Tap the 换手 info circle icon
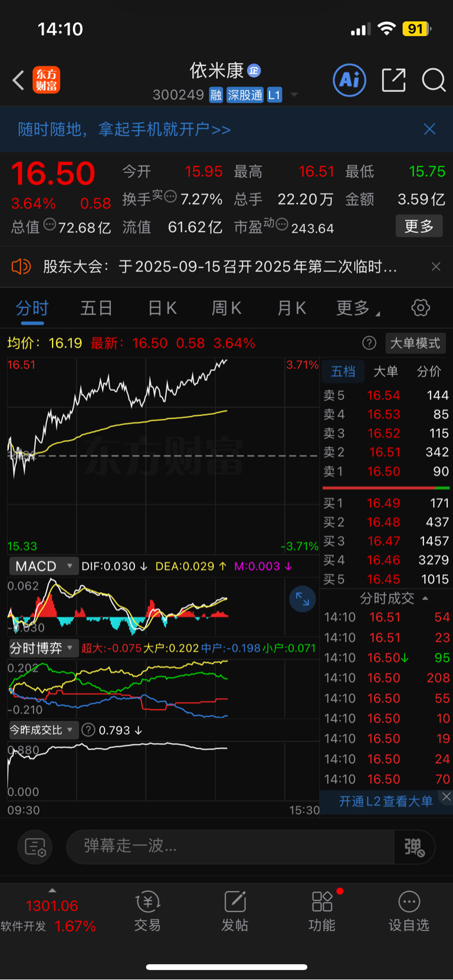The image size is (453, 980). pyautogui.click(x=170, y=196)
